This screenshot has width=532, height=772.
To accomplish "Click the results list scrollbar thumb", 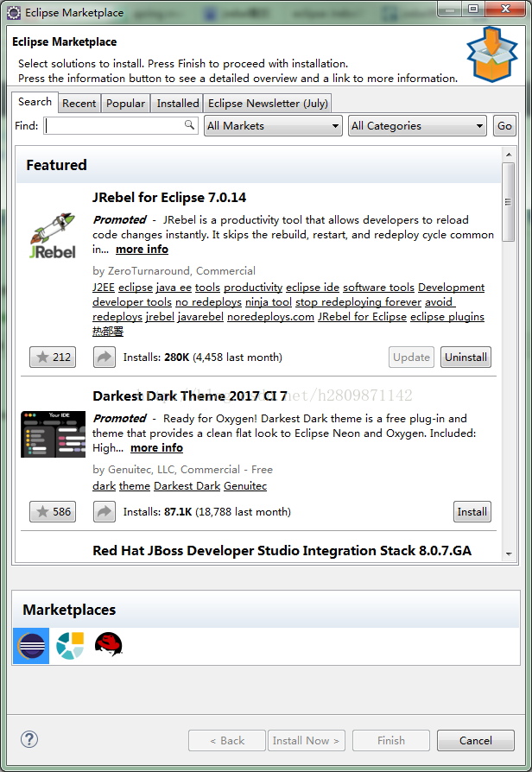I will (508, 202).
